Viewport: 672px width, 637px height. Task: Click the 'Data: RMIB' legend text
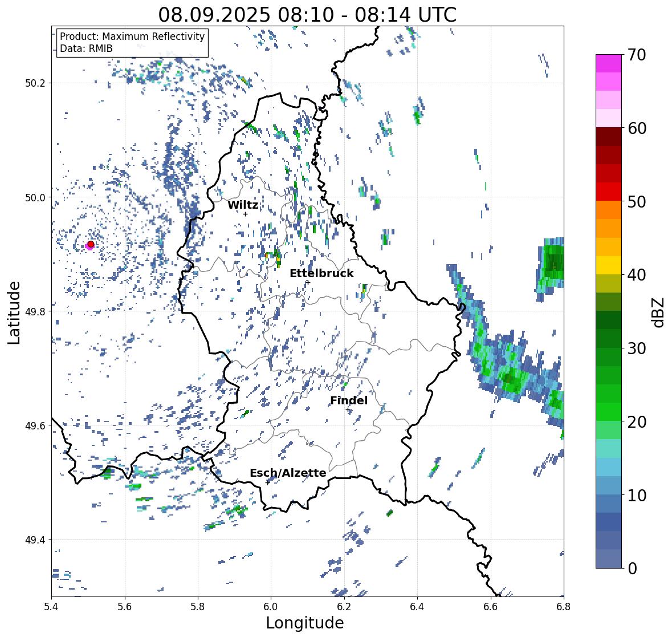coord(86,48)
